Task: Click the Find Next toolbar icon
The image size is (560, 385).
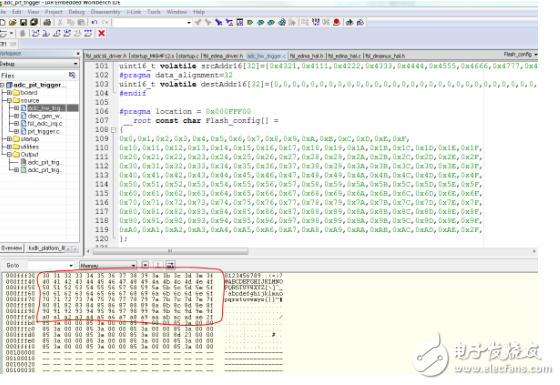Action: tap(208, 22)
